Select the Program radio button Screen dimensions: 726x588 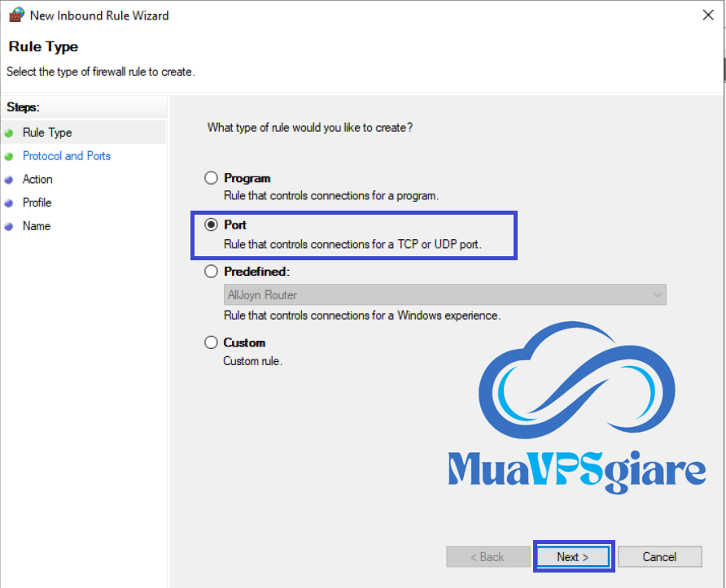click(211, 178)
